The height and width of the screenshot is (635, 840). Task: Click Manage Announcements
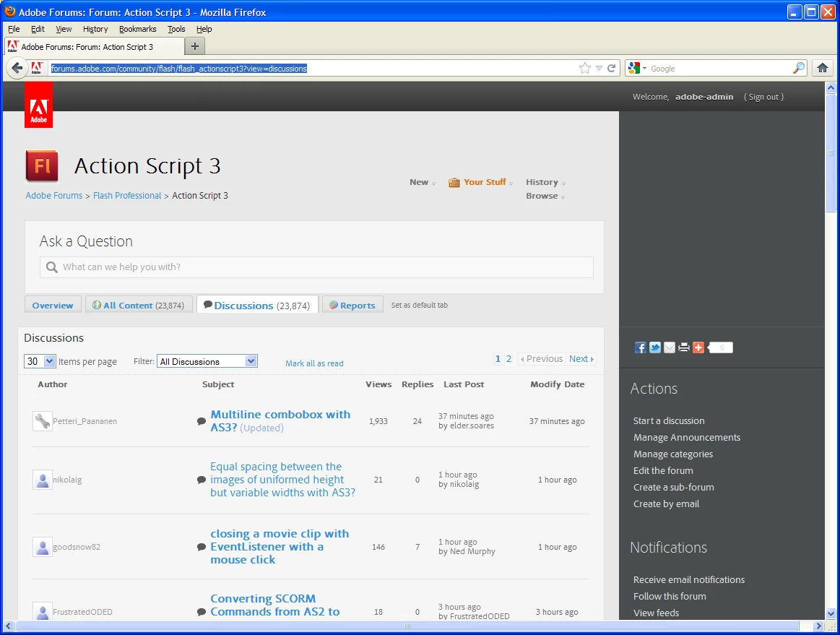click(687, 437)
